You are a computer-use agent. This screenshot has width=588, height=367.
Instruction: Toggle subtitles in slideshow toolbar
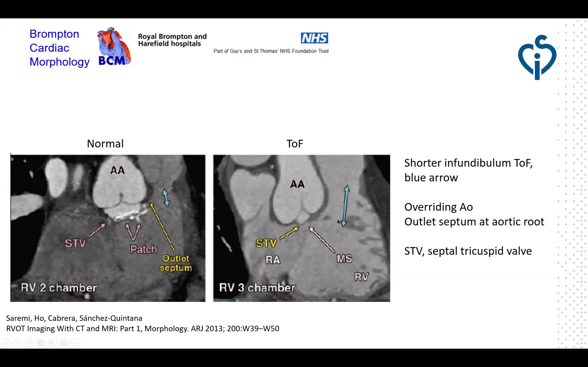(x=64, y=343)
